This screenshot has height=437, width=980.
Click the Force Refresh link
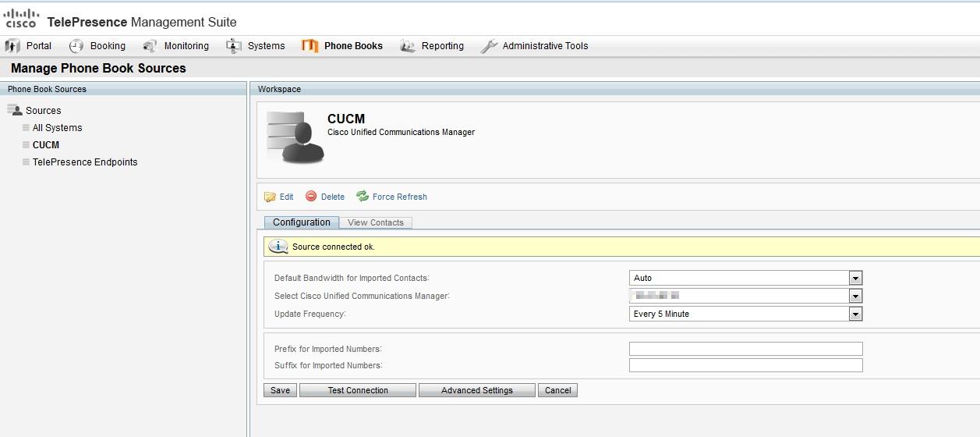(399, 197)
